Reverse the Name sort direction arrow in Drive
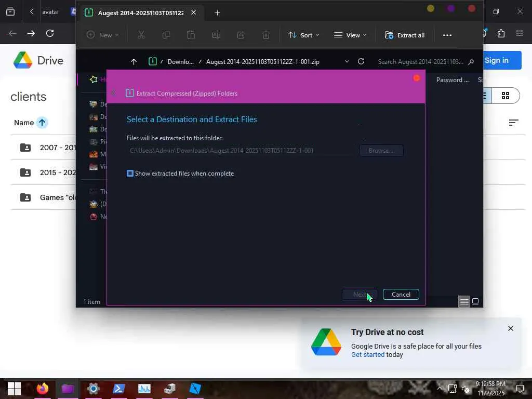 [x=42, y=123]
